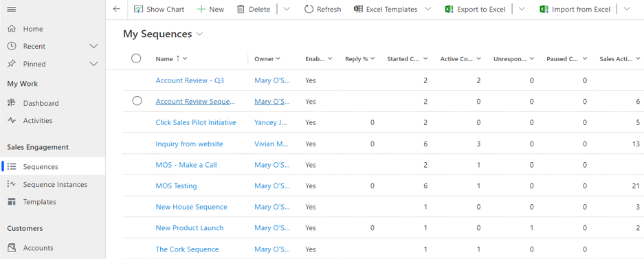Open the Owner column filter dropdown

click(x=278, y=58)
